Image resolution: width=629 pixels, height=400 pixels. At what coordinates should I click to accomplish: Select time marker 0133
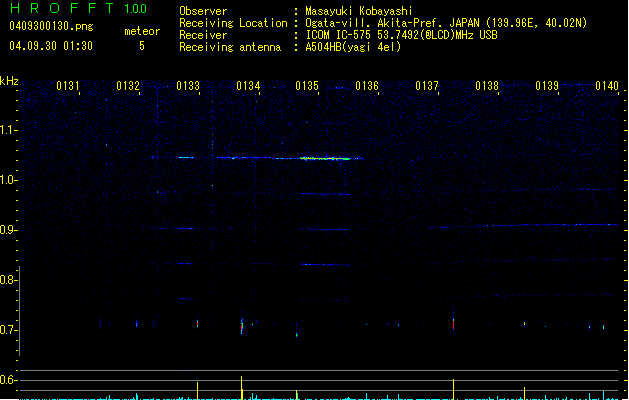[x=188, y=86]
